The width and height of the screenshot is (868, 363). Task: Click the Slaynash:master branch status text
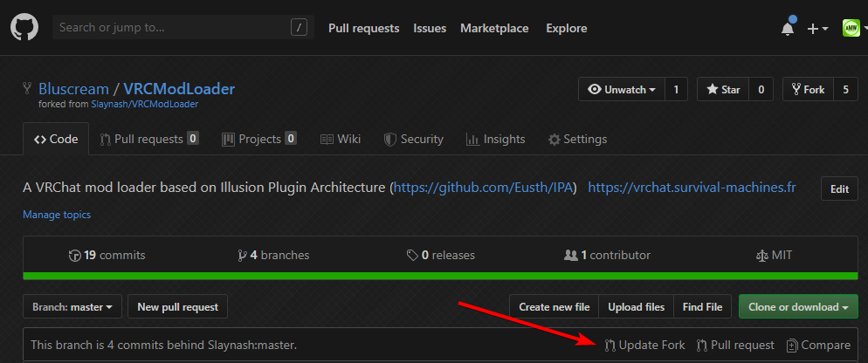(x=163, y=346)
